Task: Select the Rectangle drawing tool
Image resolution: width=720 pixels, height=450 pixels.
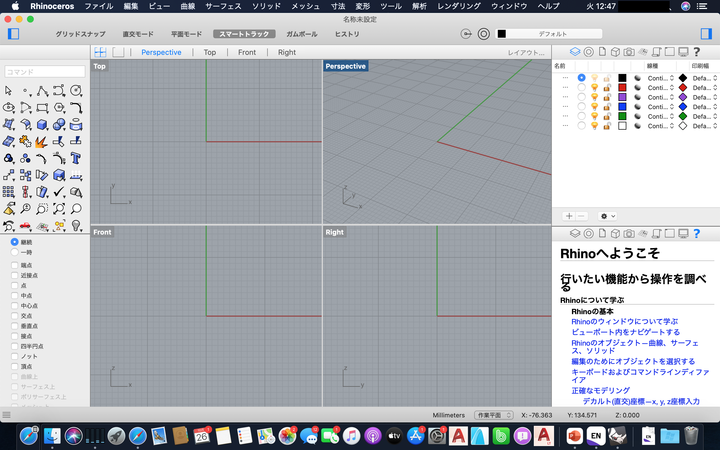Action: [42, 108]
